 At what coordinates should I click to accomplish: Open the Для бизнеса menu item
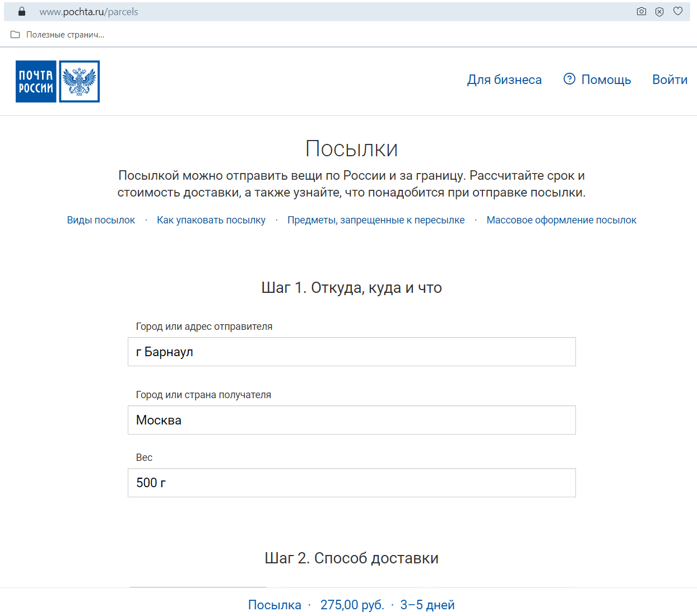point(504,80)
